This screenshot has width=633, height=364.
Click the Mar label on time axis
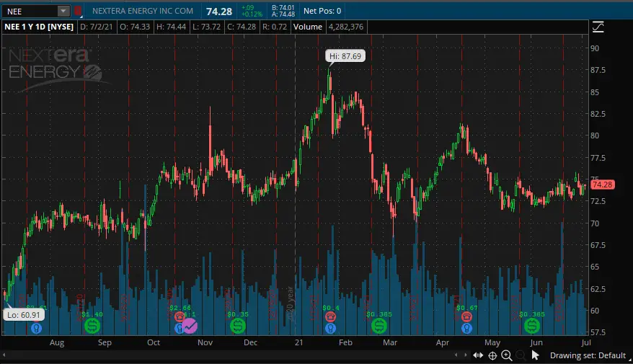pyautogui.click(x=390, y=342)
